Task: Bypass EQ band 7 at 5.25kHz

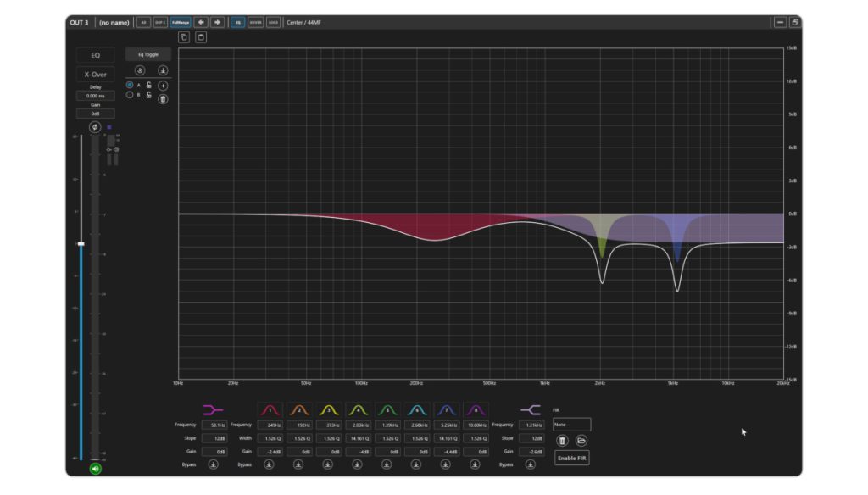Action: (x=446, y=464)
